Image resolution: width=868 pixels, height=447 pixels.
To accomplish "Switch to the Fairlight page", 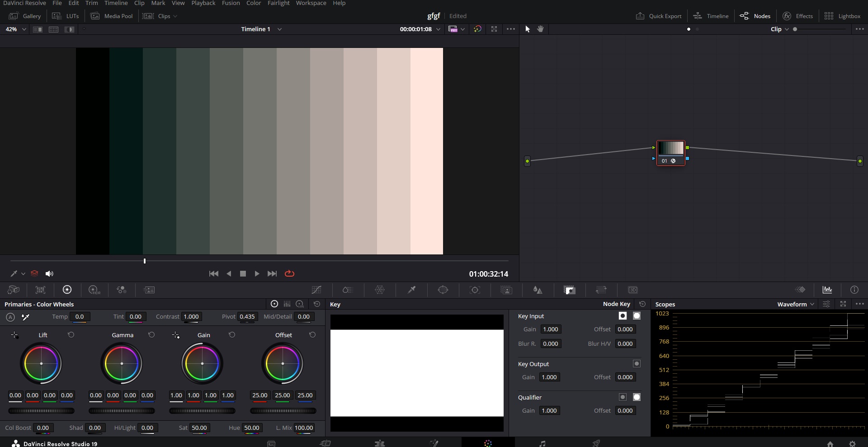I will [x=542, y=443].
